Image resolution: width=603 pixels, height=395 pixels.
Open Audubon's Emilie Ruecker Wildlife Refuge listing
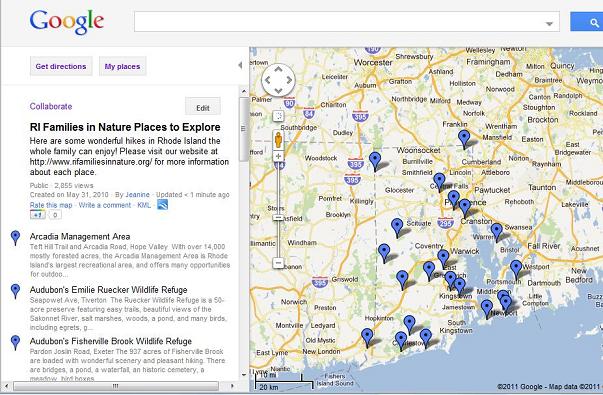click(108, 290)
